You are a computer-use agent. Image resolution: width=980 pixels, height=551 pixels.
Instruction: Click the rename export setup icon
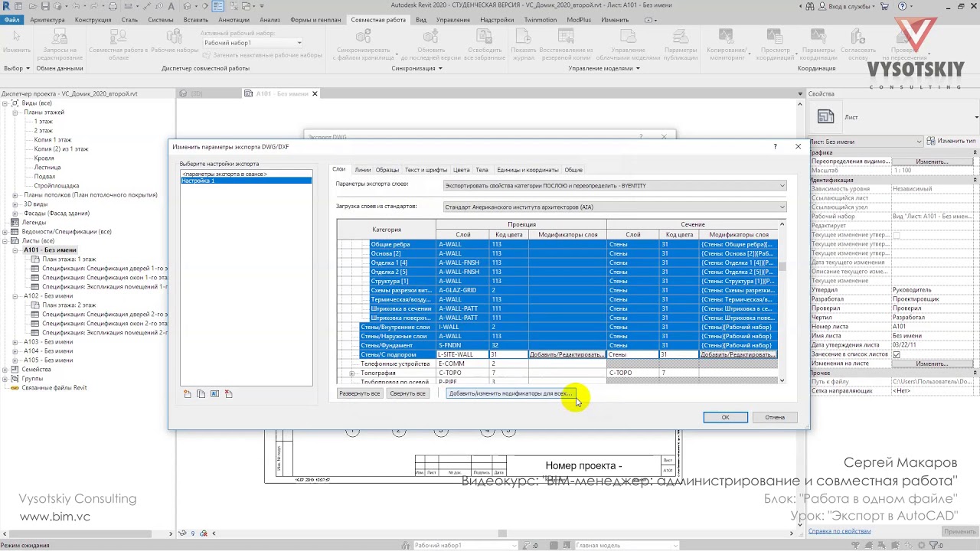[x=214, y=394]
